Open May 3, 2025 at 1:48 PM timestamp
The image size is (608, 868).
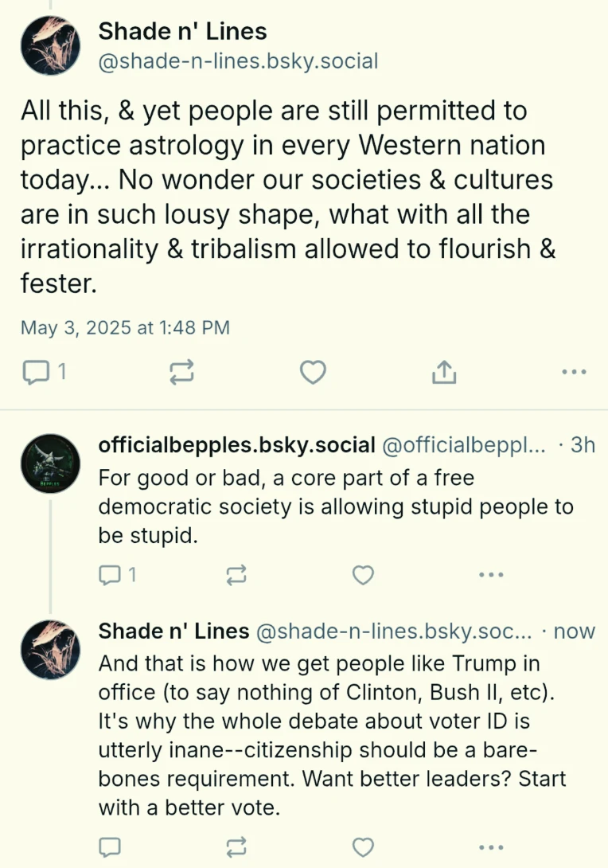(x=125, y=328)
